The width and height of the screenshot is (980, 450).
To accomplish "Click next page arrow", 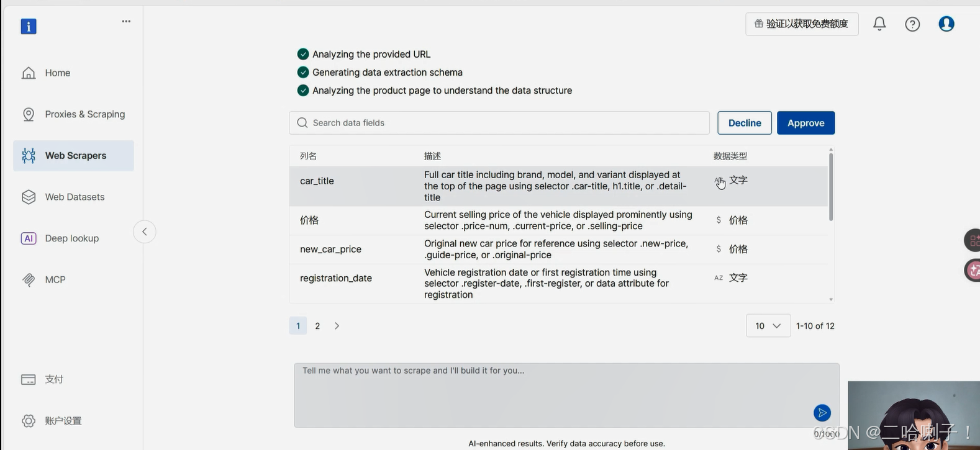I will pos(337,326).
